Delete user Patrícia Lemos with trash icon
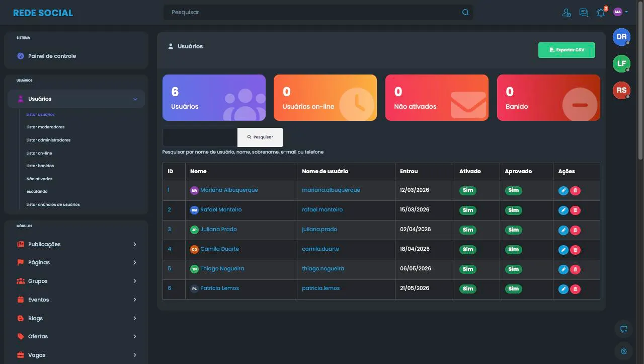The width and height of the screenshot is (644, 364). point(576,289)
